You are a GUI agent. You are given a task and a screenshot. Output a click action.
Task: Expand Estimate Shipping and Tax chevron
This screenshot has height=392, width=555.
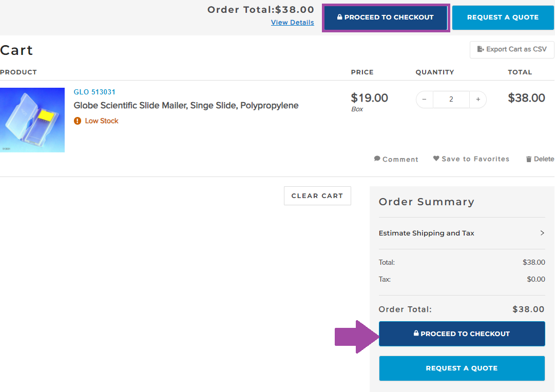click(x=542, y=233)
